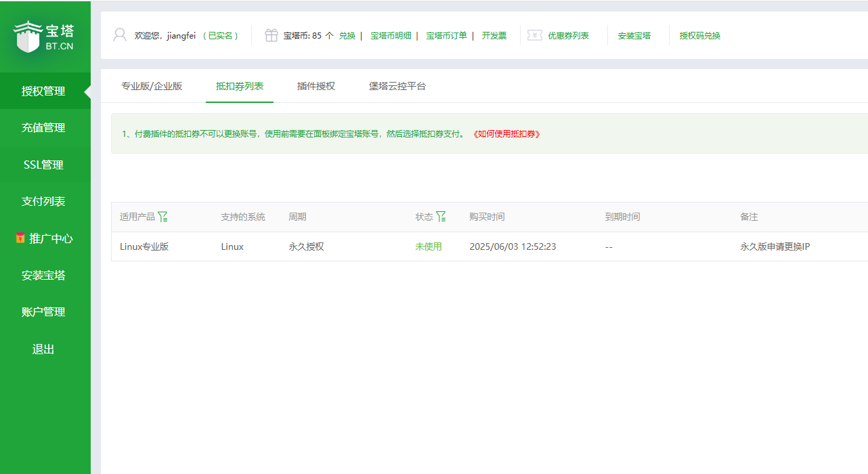868x474 pixels.
Task: Open 宝塔币明细 link
Action: (x=391, y=35)
